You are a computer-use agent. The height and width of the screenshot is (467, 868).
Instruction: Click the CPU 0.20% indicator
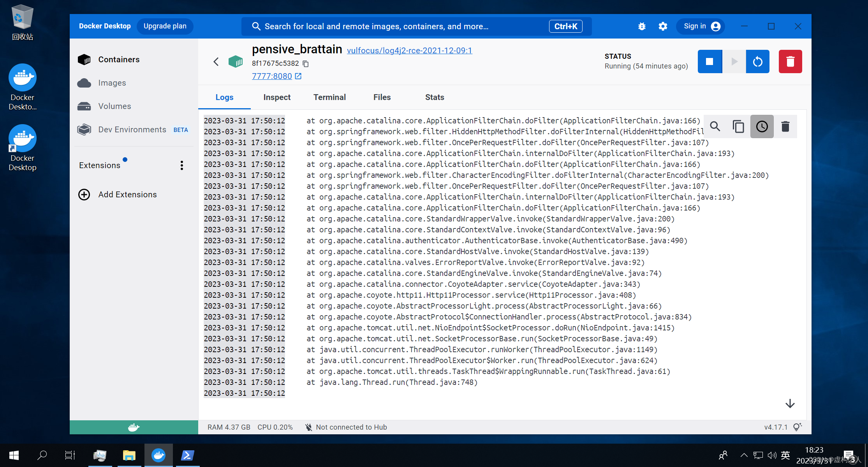pos(275,427)
